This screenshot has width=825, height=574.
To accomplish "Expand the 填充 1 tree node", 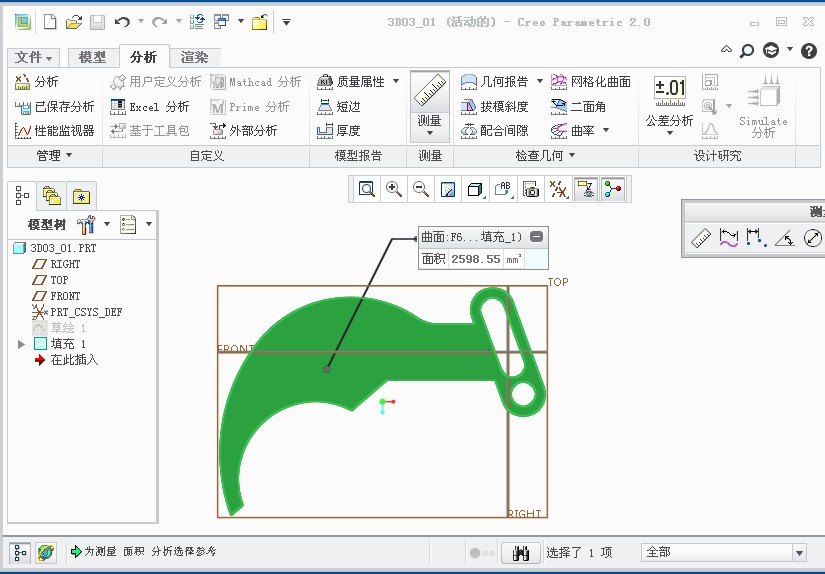I will tap(22, 344).
